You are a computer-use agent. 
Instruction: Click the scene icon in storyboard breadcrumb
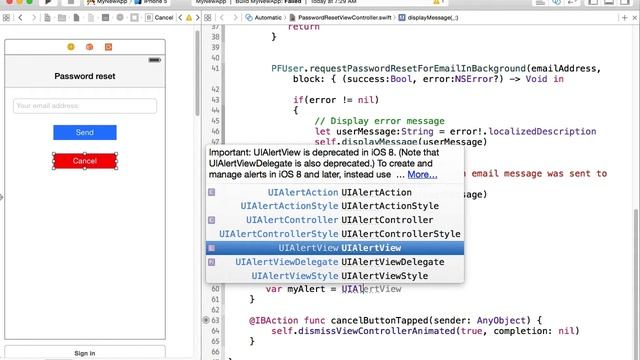(x=76, y=18)
